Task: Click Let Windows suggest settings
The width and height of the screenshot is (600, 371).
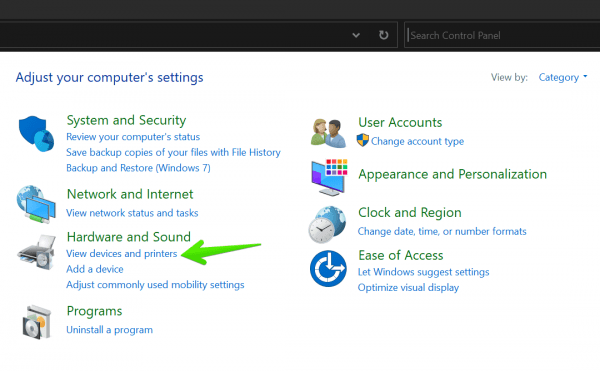Action: tap(424, 272)
